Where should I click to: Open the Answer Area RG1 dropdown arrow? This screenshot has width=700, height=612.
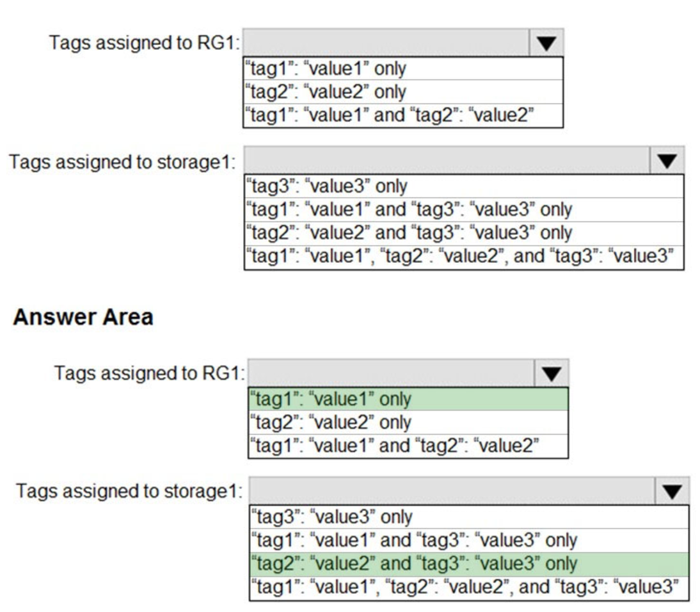point(552,373)
